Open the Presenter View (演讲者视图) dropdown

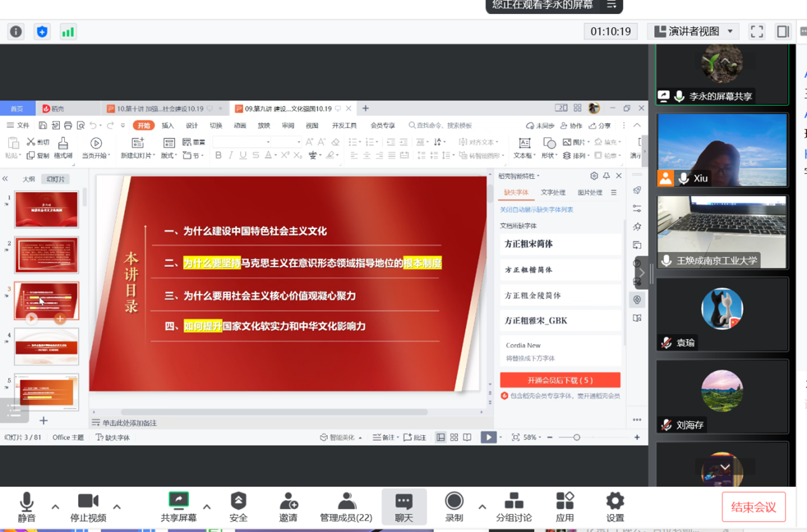[694, 32]
